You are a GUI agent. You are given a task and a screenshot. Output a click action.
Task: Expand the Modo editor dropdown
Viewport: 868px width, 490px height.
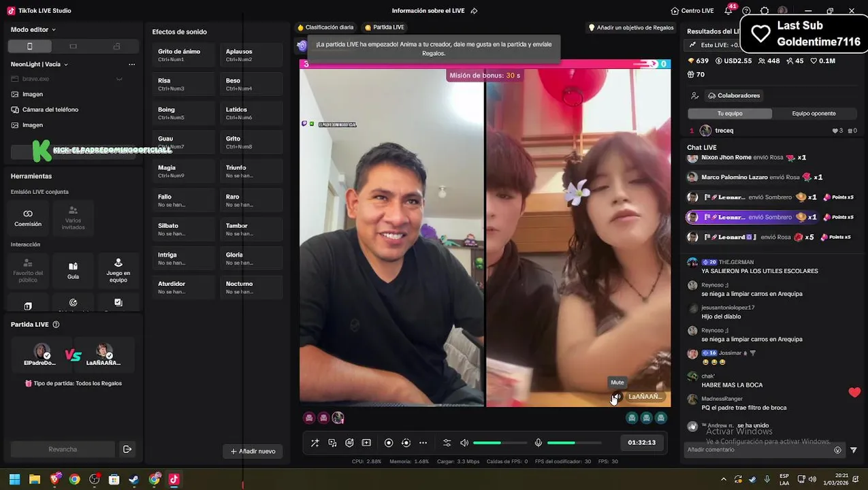pyautogui.click(x=33, y=29)
